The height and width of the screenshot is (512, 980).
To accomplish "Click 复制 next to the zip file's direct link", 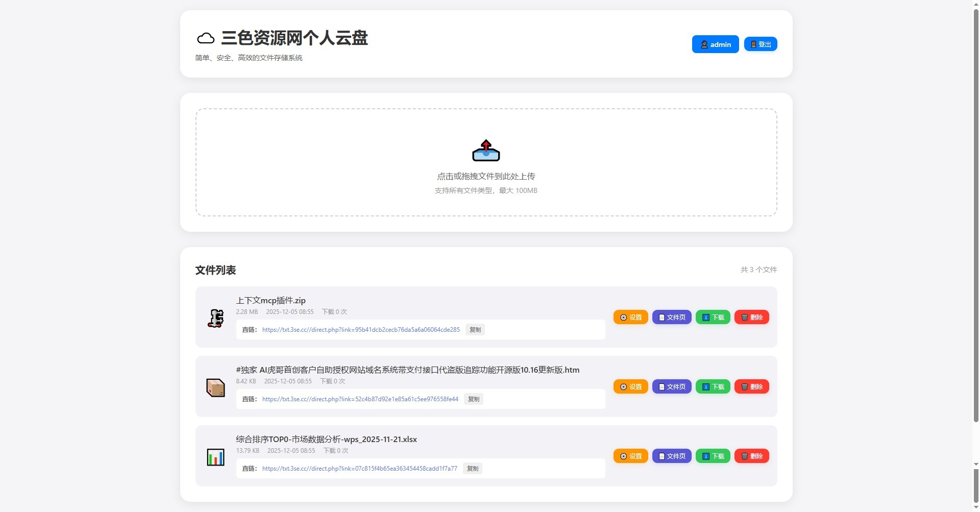I will [474, 330].
